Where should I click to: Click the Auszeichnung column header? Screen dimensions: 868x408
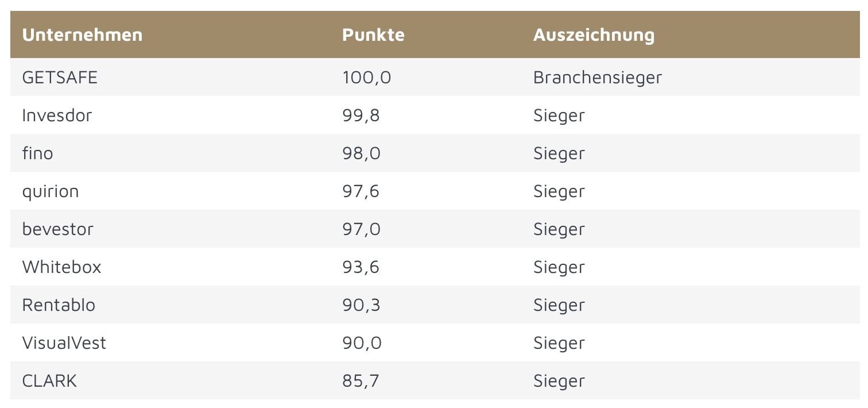pyautogui.click(x=594, y=34)
